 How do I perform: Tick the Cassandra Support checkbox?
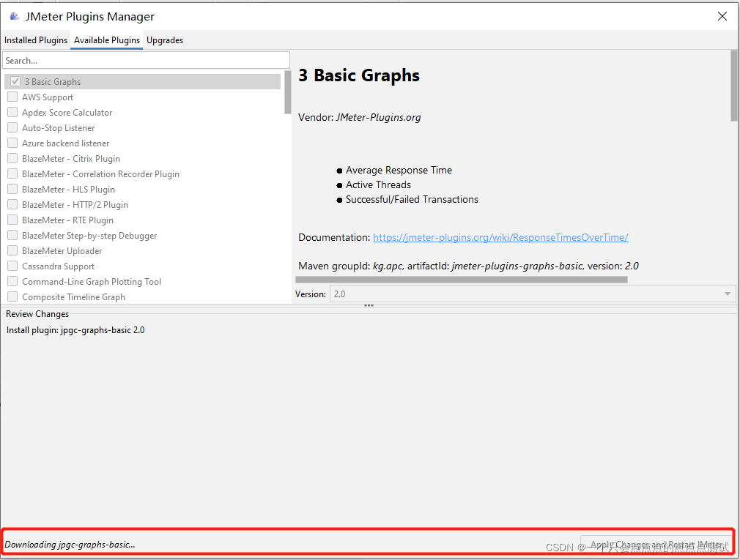12,266
